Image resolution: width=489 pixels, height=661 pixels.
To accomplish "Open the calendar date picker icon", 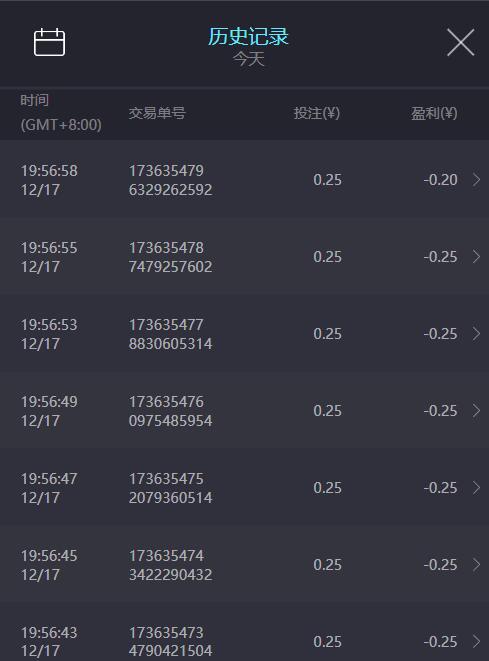I will point(49,42).
